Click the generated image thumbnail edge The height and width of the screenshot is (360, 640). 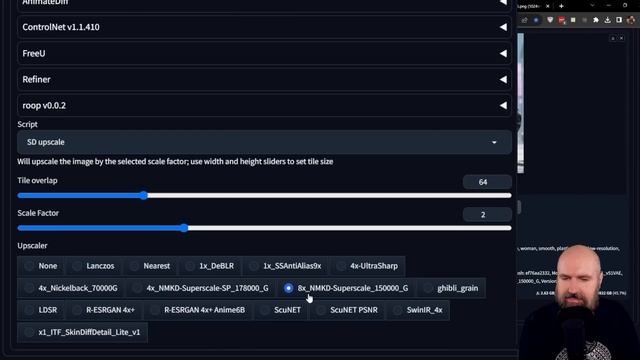[x=520, y=103]
